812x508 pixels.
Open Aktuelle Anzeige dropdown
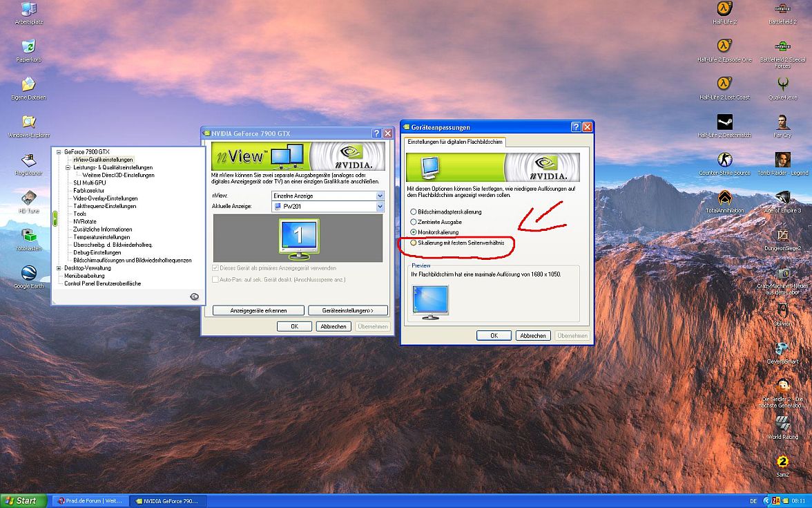379,207
